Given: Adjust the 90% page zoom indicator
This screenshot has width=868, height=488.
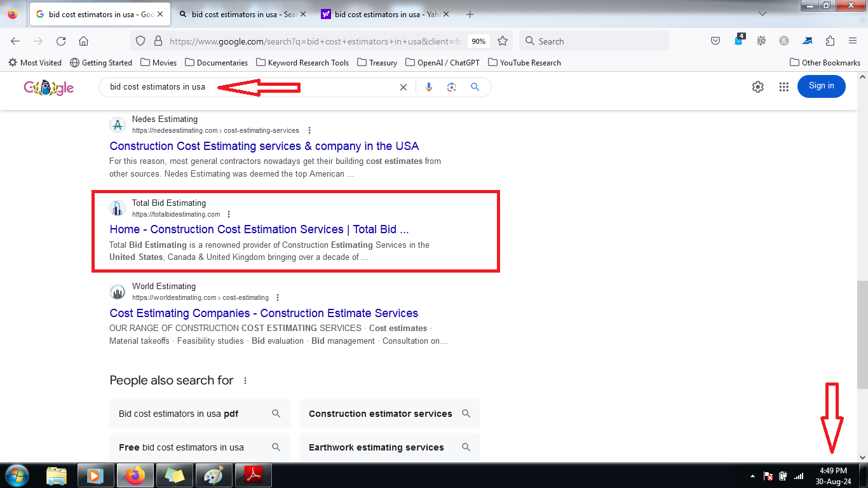Looking at the screenshot, I should [x=478, y=41].
